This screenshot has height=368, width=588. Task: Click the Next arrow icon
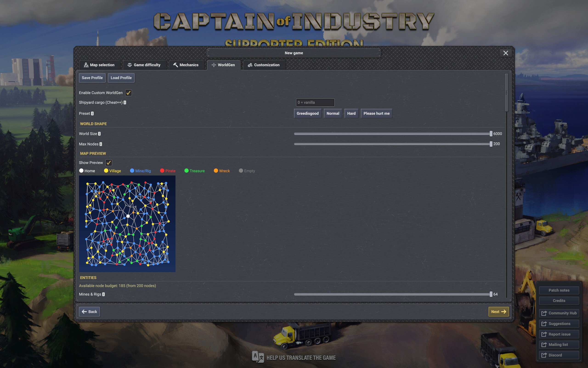(504, 312)
